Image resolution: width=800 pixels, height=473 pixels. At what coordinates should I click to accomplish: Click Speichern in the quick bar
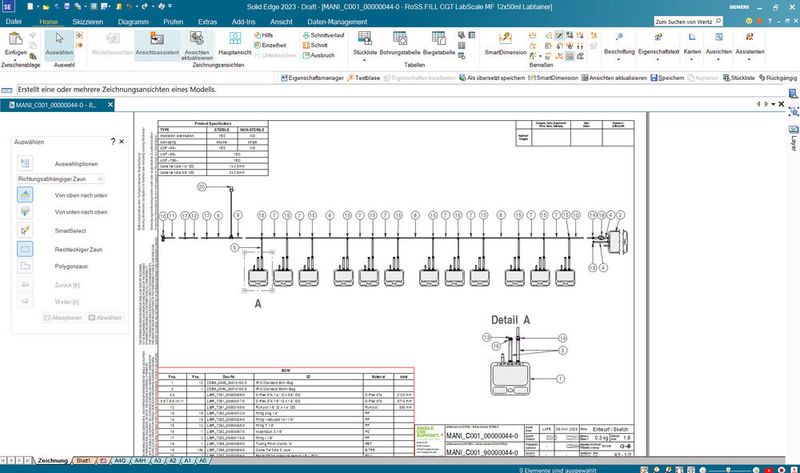click(x=667, y=78)
